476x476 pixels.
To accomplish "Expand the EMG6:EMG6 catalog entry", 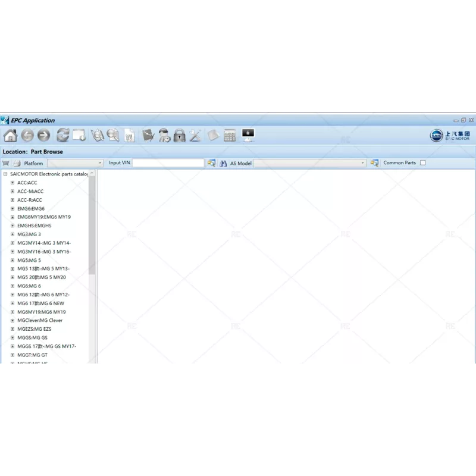I will pyautogui.click(x=12, y=208).
